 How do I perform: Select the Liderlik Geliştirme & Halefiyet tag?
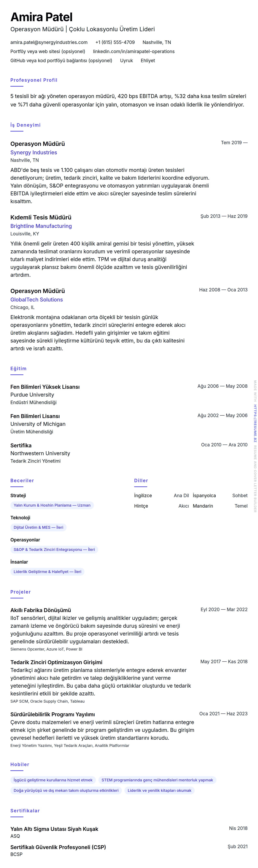point(47,572)
